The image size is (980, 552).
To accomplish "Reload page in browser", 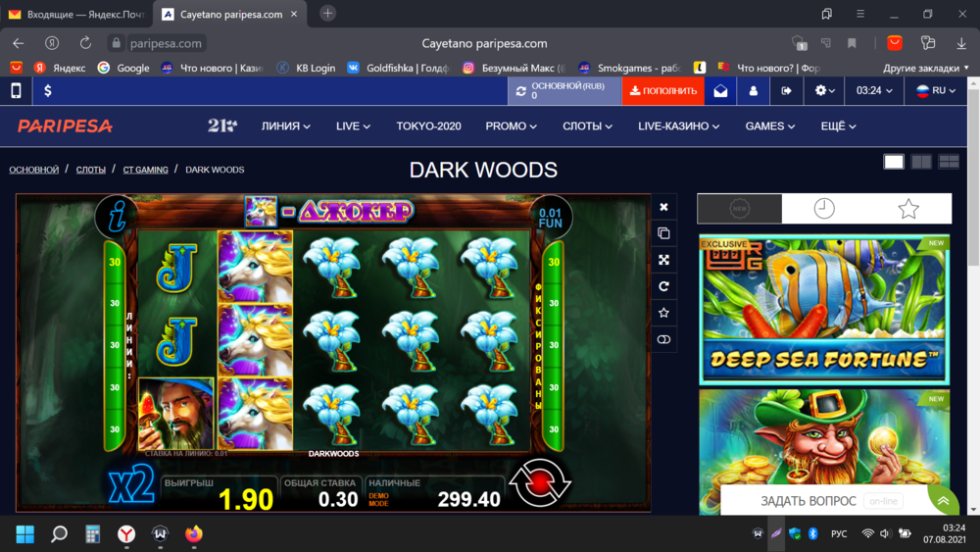I will pyautogui.click(x=85, y=43).
